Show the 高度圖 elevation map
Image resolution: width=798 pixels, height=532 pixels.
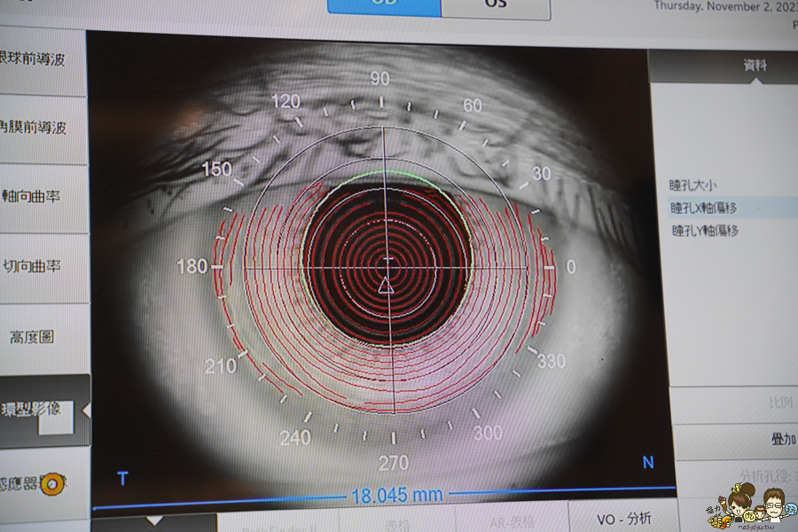click(35, 337)
